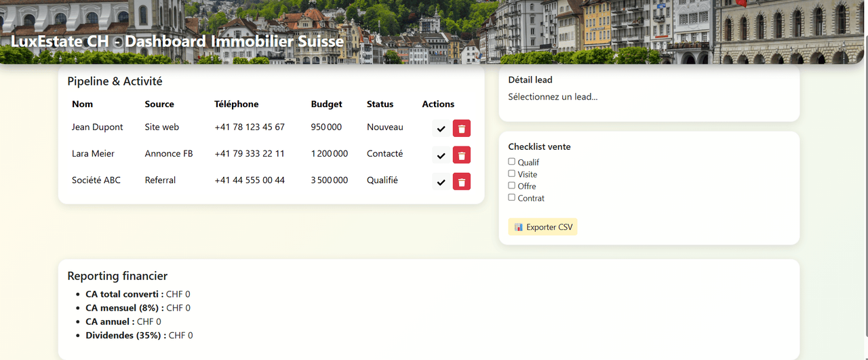
Task: Click the Site web source cell
Action: (162, 127)
